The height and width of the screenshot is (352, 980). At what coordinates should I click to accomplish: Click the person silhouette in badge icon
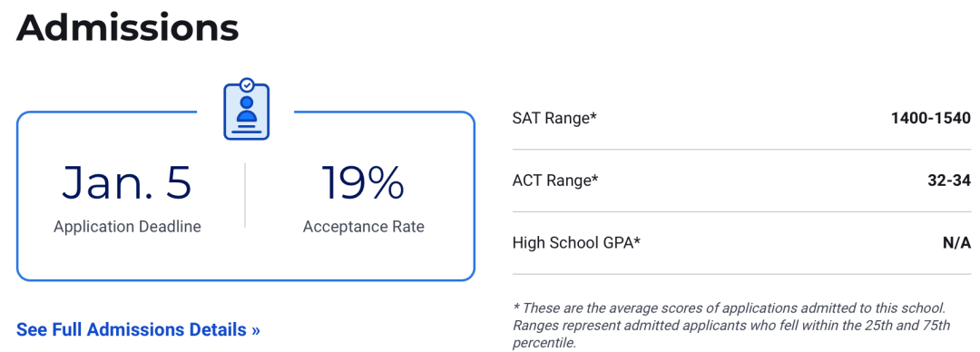[247, 109]
